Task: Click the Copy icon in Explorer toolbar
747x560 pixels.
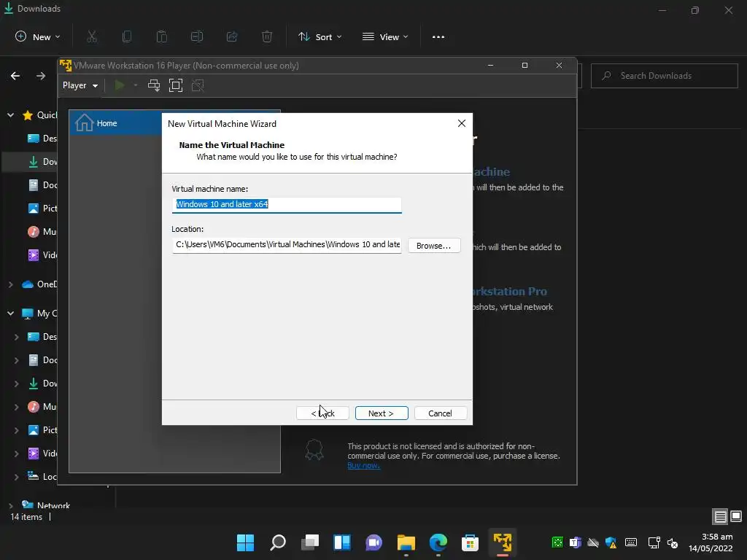Action: click(127, 36)
